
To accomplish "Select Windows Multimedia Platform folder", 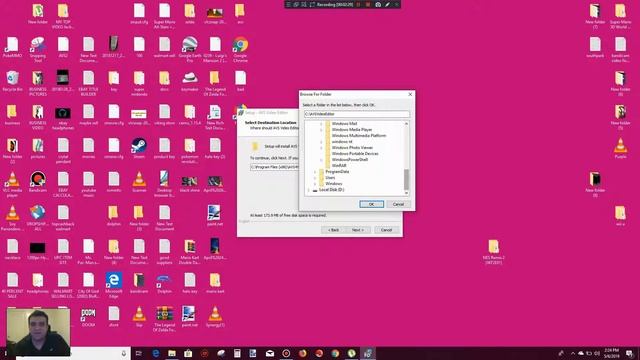I will point(358,136).
